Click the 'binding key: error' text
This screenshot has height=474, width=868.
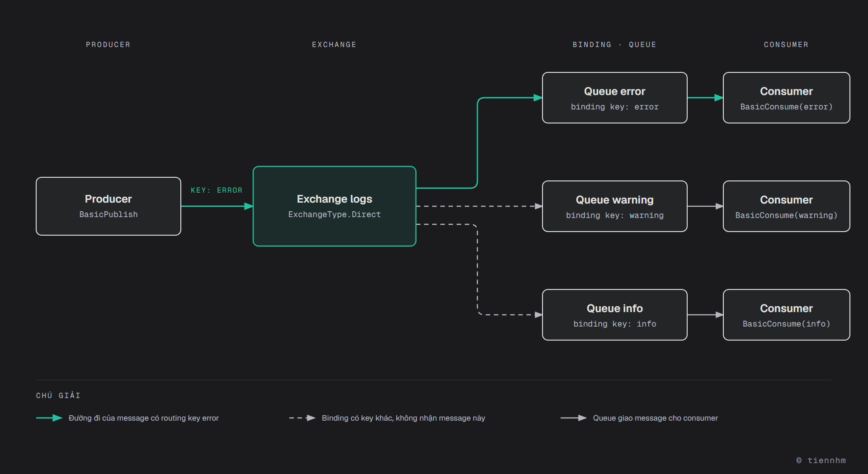coord(615,107)
